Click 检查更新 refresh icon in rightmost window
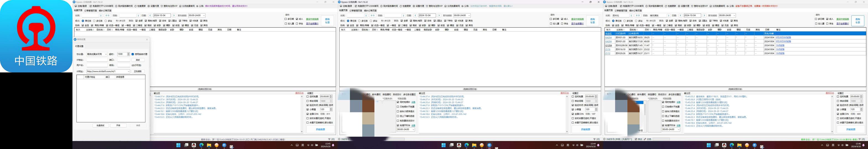Image resolution: width=868 pixels, height=149 pixels. 666,6
